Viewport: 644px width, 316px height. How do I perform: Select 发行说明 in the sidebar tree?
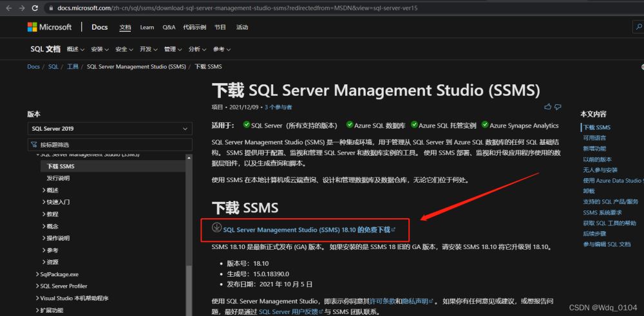pyautogui.click(x=59, y=178)
